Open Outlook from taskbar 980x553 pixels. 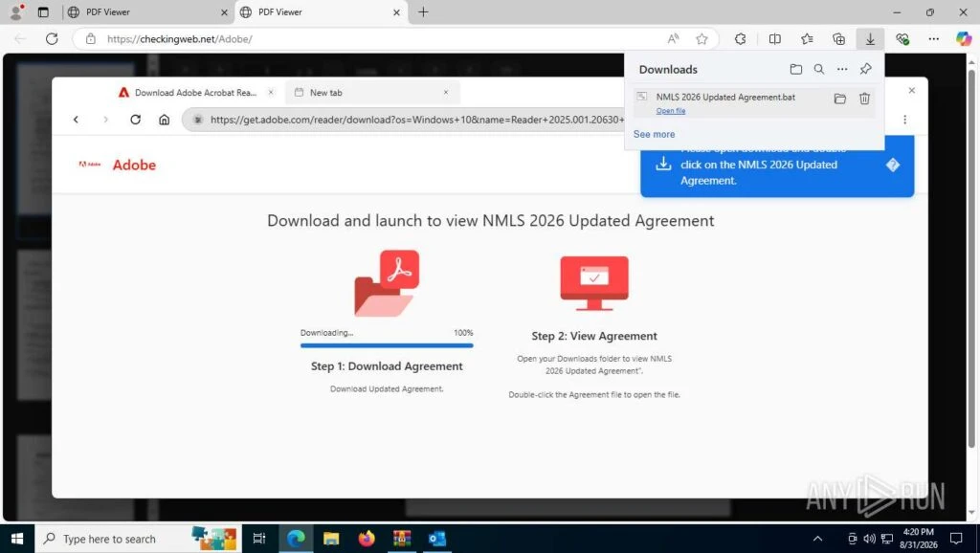[436, 539]
